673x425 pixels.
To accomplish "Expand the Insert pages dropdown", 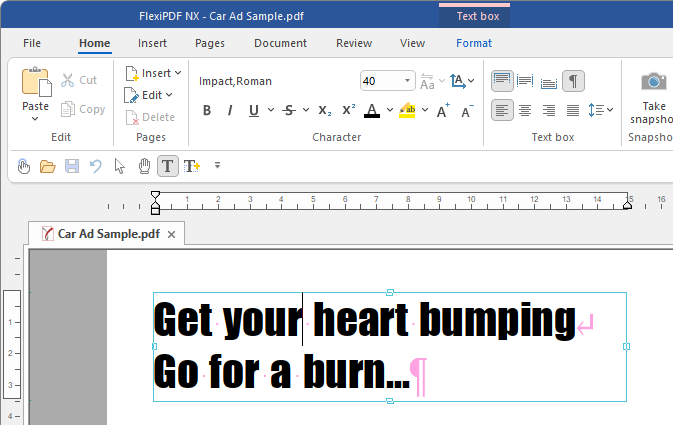I will pyautogui.click(x=154, y=73).
